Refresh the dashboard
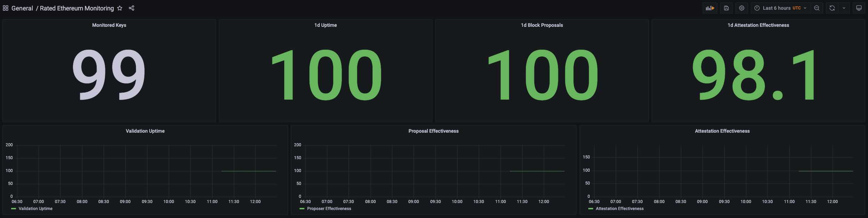This screenshot has height=218, width=868. pyautogui.click(x=832, y=8)
